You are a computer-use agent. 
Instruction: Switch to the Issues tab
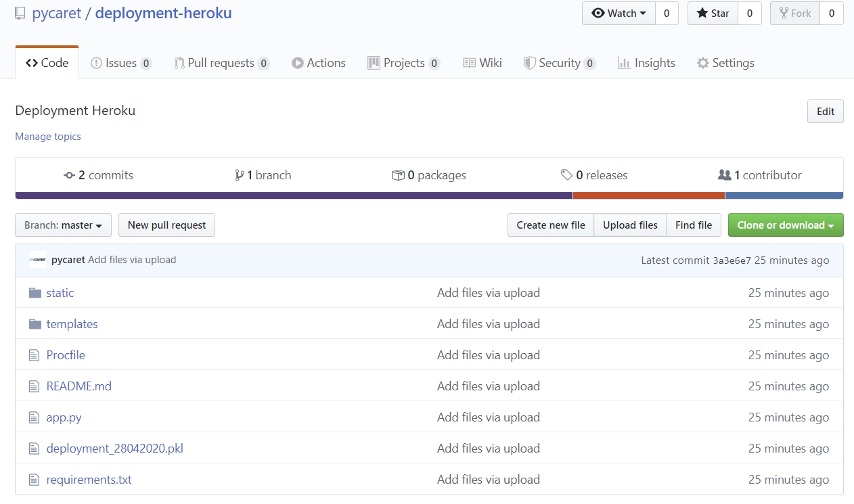tap(120, 63)
